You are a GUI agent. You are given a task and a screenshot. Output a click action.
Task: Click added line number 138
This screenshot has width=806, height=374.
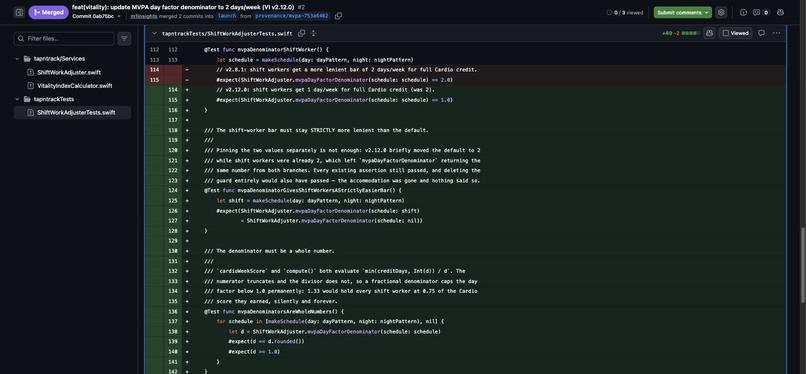(x=173, y=331)
